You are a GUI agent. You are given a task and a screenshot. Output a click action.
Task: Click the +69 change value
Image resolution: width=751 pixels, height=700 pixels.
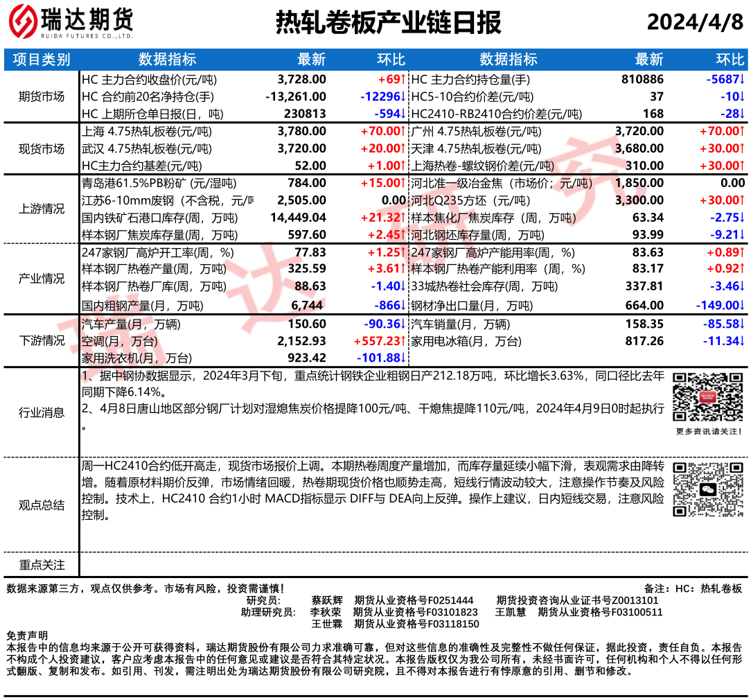pos(392,80)
